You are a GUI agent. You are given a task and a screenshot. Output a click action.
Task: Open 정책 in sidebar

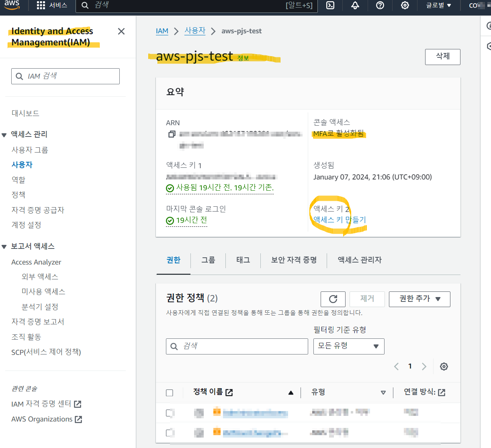click(18, 195)
